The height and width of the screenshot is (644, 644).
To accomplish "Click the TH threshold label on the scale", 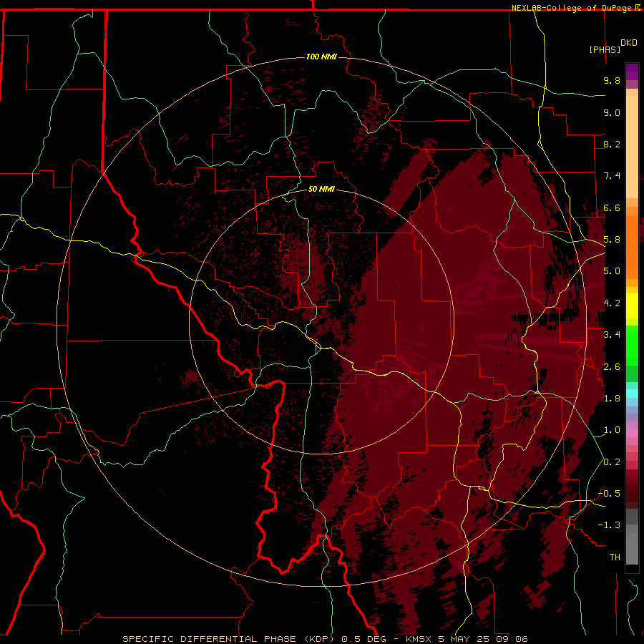I will pyautogui.click(x=615, y=557).
